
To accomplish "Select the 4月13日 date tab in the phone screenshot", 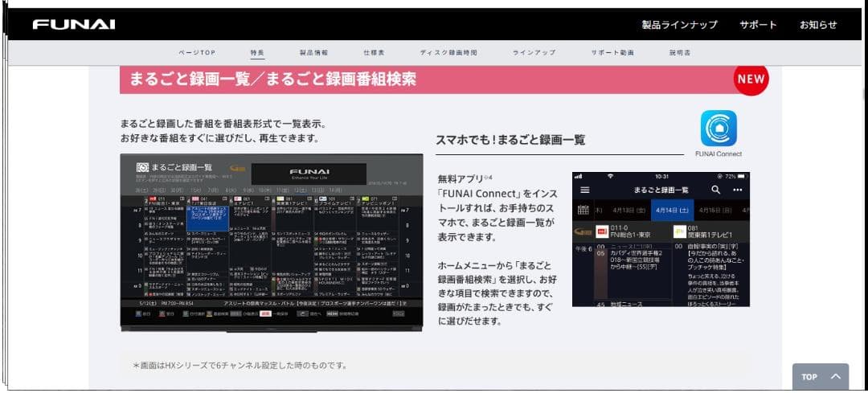I will pyautogui.click(x=628, y=211).
